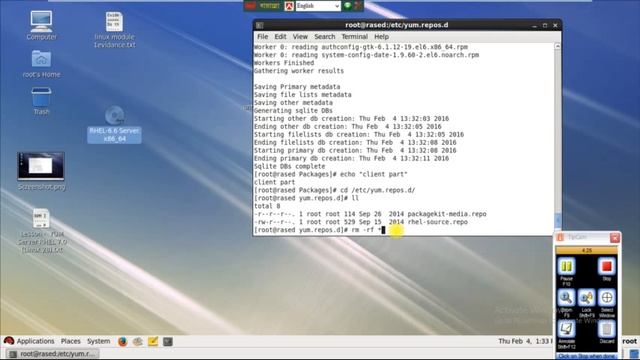Open the notes launcher icon in panel
The image size is (640, 360).
tap(153, 341)
